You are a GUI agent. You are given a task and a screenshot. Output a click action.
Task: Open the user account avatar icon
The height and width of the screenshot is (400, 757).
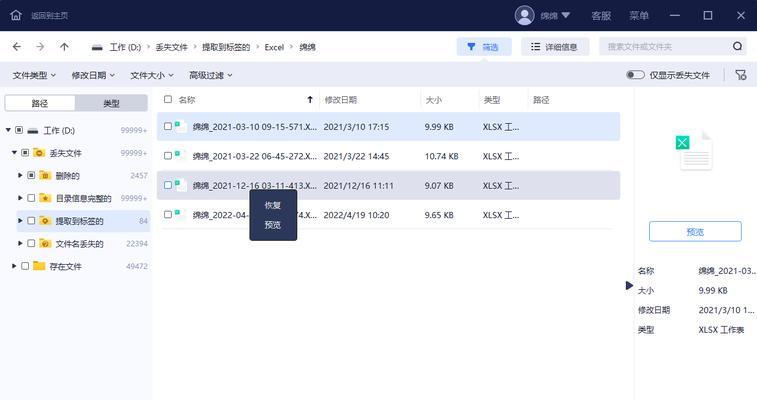pyautogui.click(x=524, y=15)
